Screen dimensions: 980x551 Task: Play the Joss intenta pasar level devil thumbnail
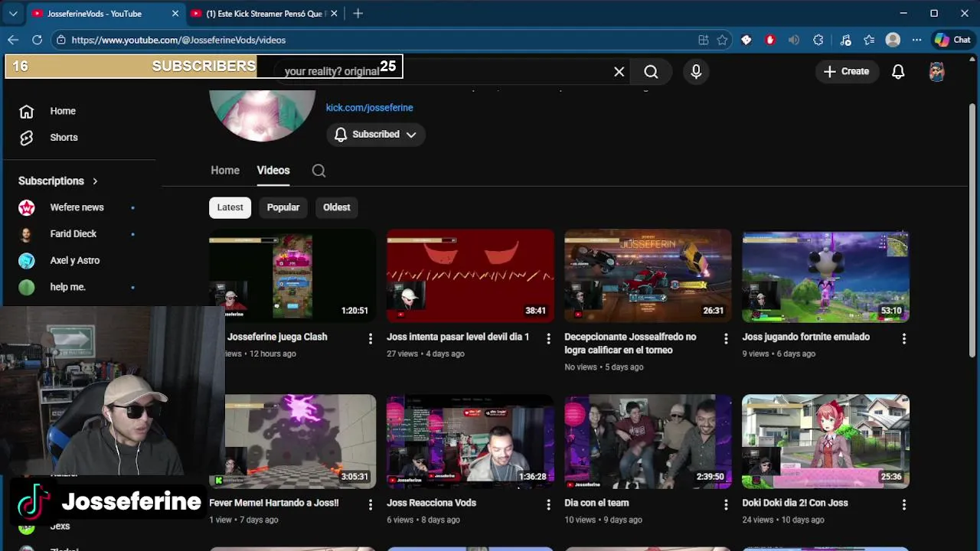click(470, 276)
